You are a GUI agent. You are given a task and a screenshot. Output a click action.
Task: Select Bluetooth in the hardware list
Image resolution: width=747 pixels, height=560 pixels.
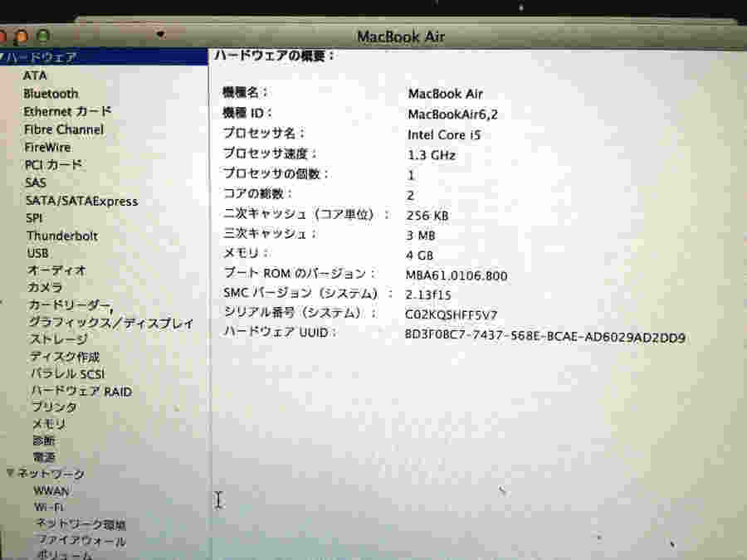[x=51, y=94]
